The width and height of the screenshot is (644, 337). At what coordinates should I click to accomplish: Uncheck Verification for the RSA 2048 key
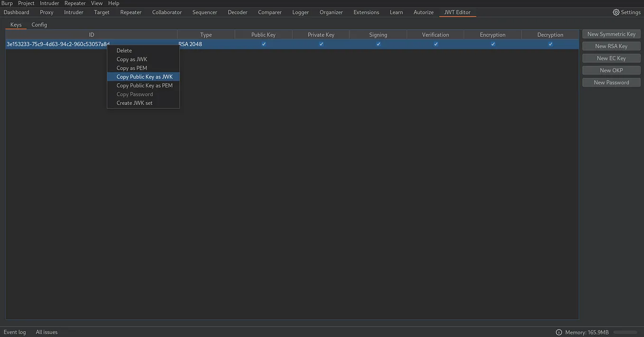(x=435, y=44)
